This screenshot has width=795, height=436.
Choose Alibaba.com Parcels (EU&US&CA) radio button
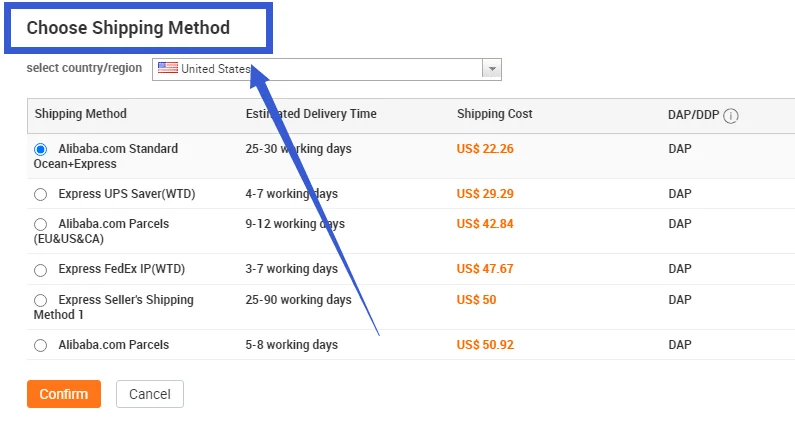pyautogui.click(x=41, y=224)
